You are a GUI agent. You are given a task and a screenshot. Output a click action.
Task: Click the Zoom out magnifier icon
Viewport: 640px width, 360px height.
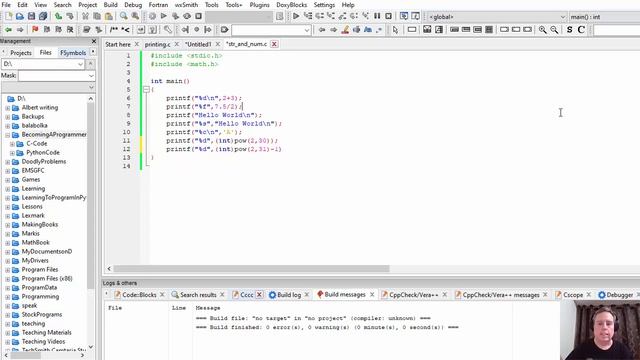(x=554, y=30)
